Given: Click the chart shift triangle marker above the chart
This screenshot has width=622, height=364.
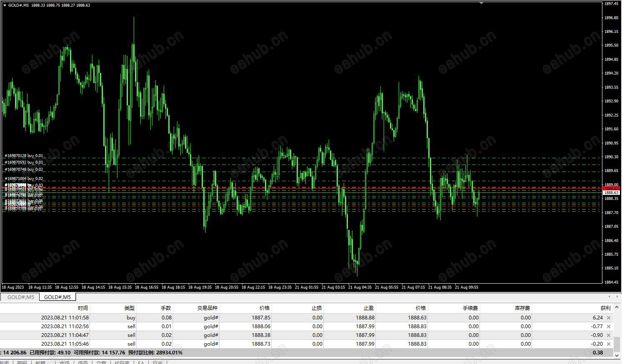Looking at the screenshot, I should tap(481, 3).
